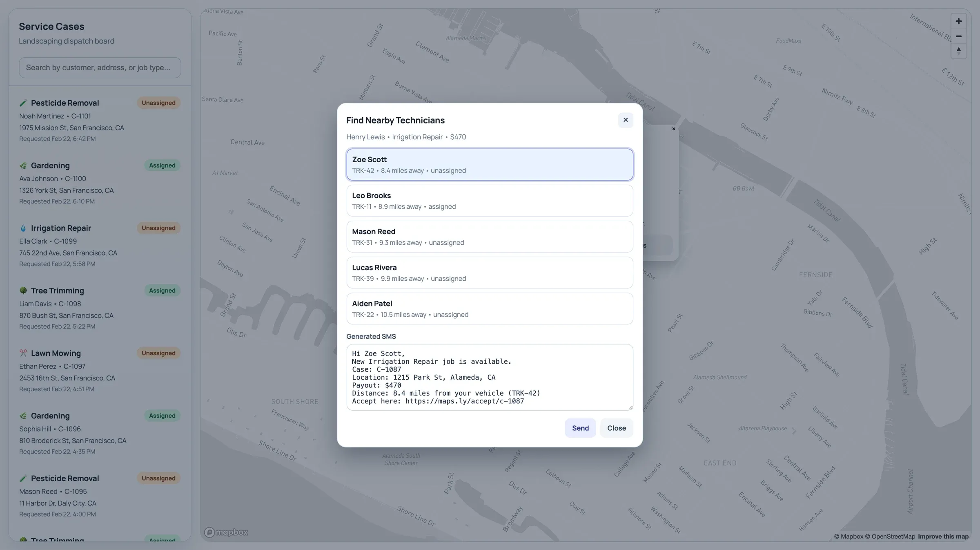The width and height of the screenshot is (980, 550).
Task: Click leaf icon for Sophia Hill case
Action: (23, 416)
